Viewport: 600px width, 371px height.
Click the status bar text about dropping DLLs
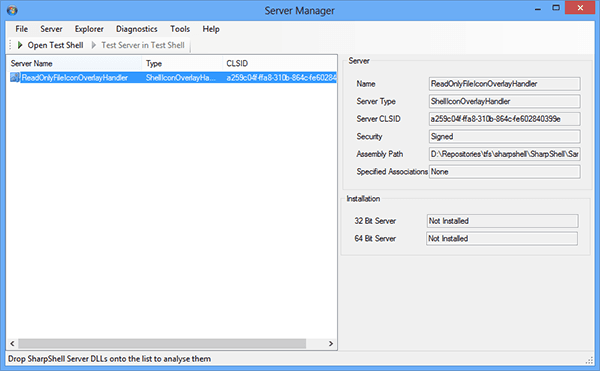coord(109,359)
